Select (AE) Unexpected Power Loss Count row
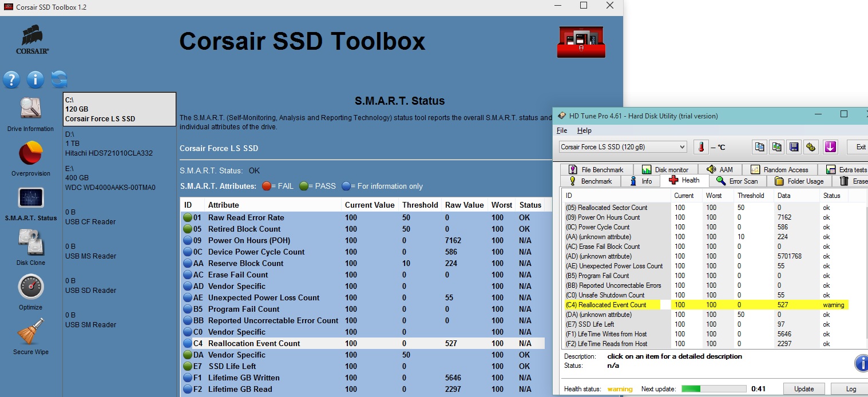Viewport: 868px width, 397px height. click(x=706, y=266)
